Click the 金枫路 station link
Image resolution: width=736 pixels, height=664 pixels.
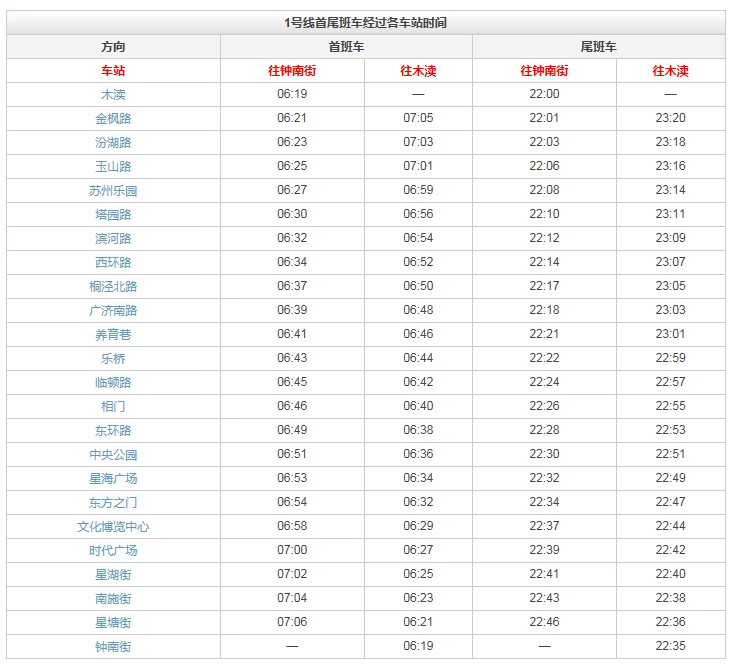pyautogui.click(x=113, y=119)
